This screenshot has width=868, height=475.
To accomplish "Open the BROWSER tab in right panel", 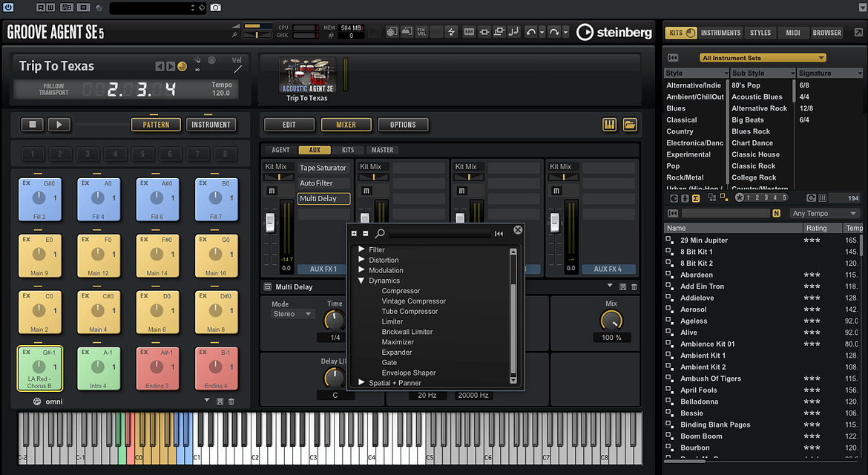I will click(x=826, y=33).
